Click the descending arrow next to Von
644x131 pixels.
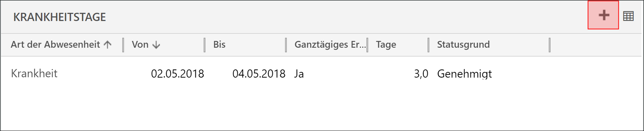(x=156, y=45)
